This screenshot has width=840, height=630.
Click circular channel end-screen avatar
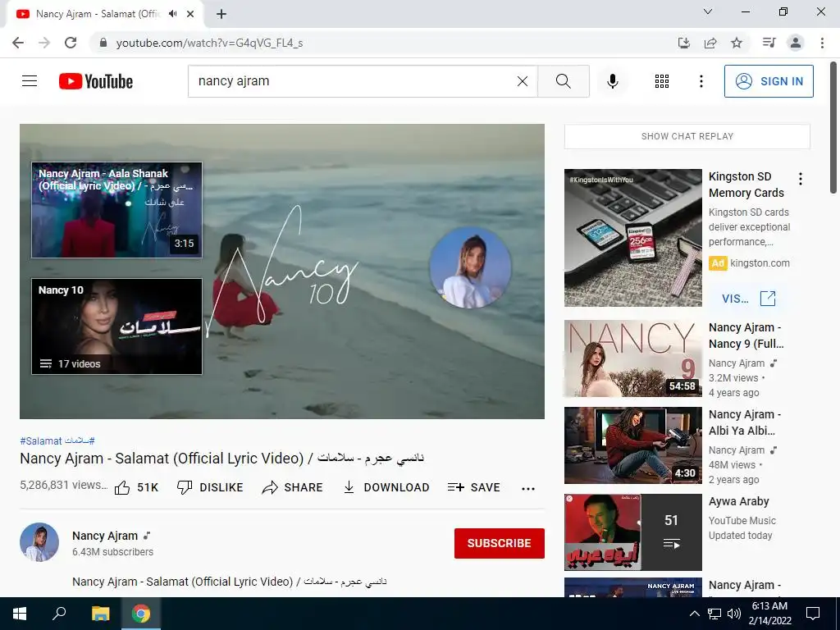coord(470,267)
